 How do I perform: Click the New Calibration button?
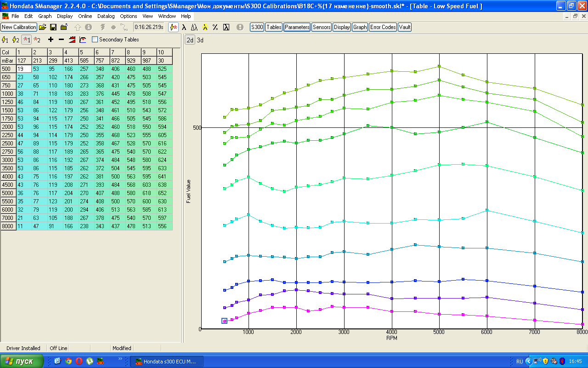pos(19,27)
